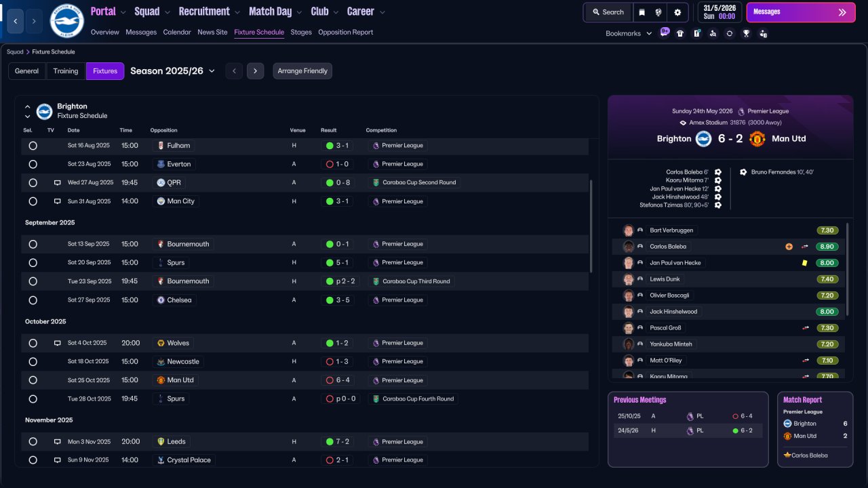Click the circular arrows transfer shortcut icon

click(730, 33)
